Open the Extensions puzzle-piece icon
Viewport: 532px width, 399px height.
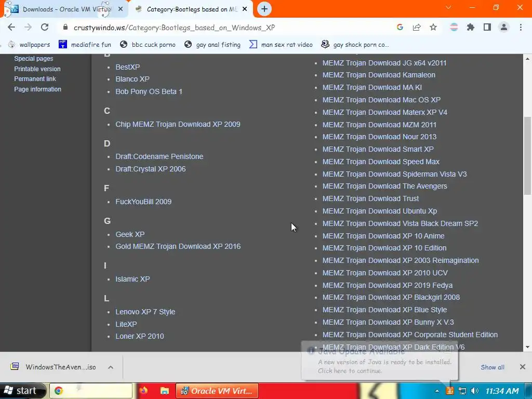[470, 27]
